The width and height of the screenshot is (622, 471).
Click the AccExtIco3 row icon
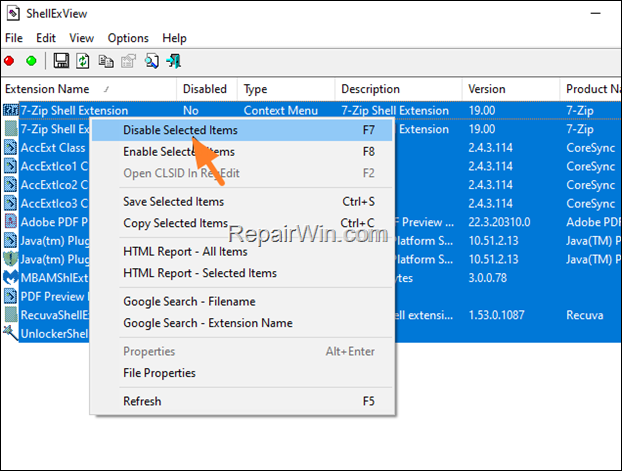(11, 203)
